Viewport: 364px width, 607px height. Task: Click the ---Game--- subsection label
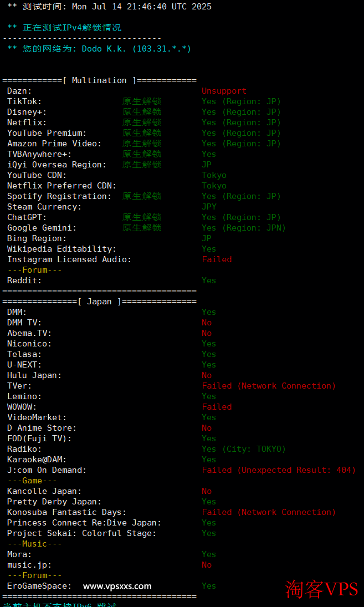click(32, 481)
